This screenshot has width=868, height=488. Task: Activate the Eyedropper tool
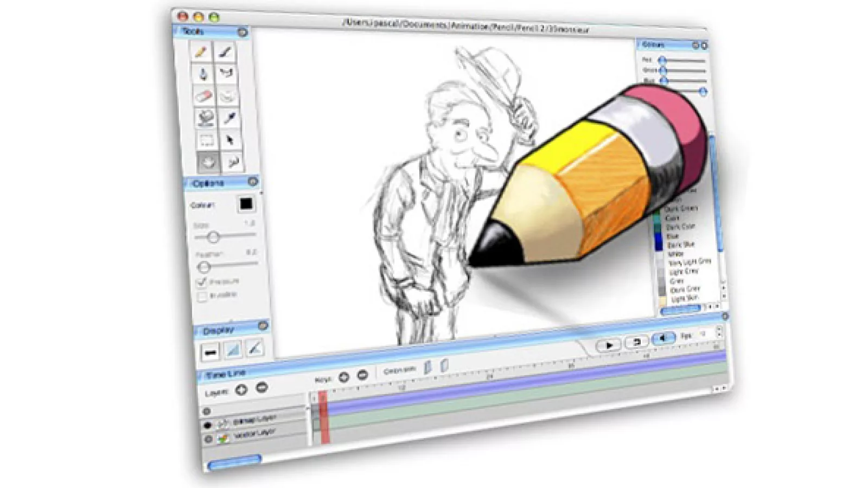229,118
